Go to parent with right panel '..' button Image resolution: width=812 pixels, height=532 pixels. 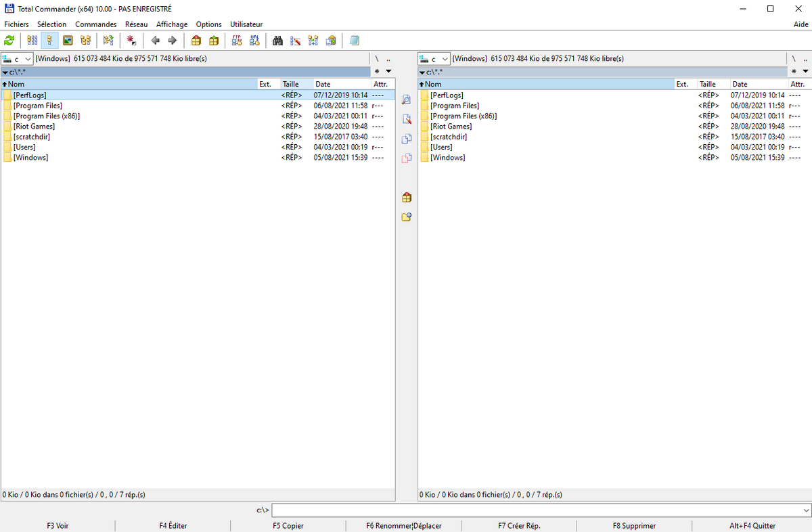coord(805,59)
